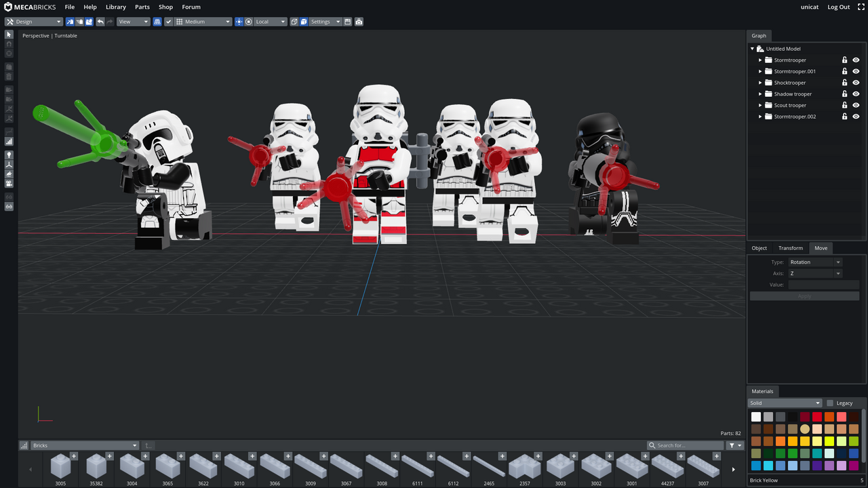Open the File menu
868x488 pixels.
tap(70, 7)
